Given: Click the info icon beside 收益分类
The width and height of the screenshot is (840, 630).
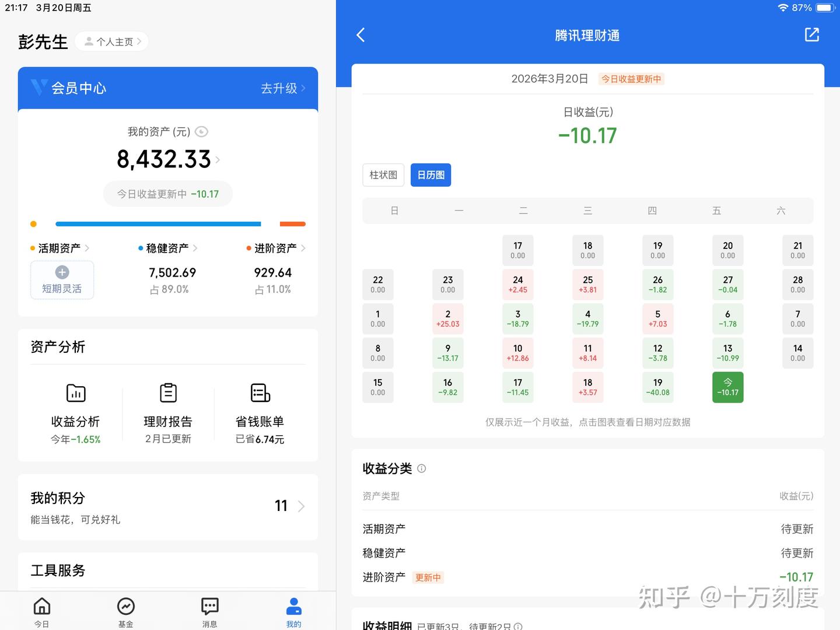Looking at the screenshot, I should 422,468.
